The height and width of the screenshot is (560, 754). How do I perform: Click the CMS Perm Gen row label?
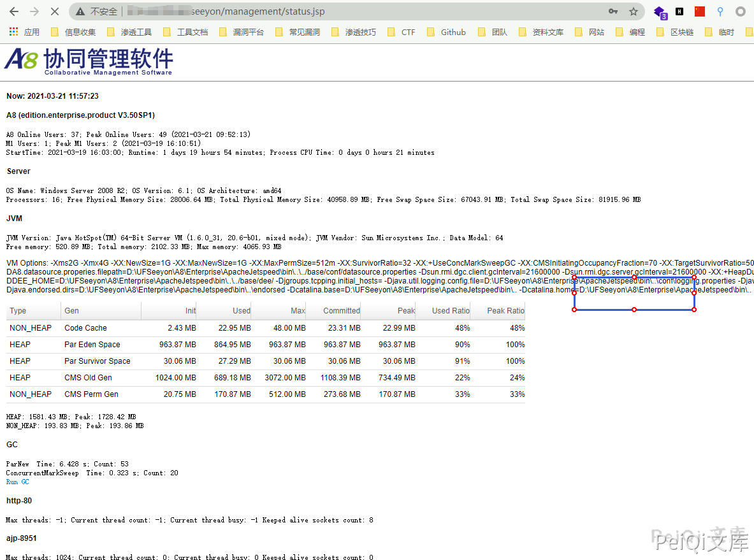91,394
